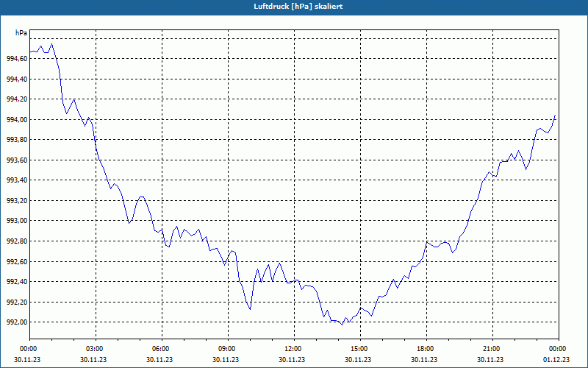Click the 992,00 y-axis value
The height and width of the screenshot is (368, 588).
tap(17, 322)
